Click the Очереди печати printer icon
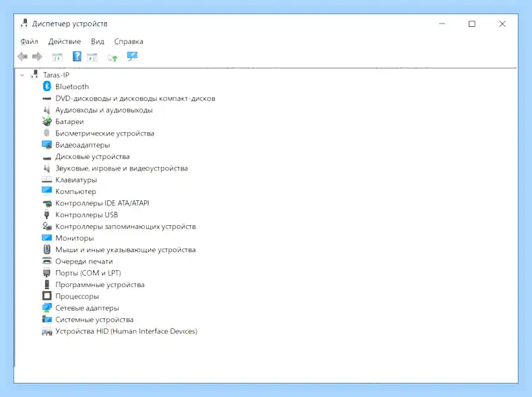Image resolution: width=532 pixels, height=397 pixels. tap(47, 261)
